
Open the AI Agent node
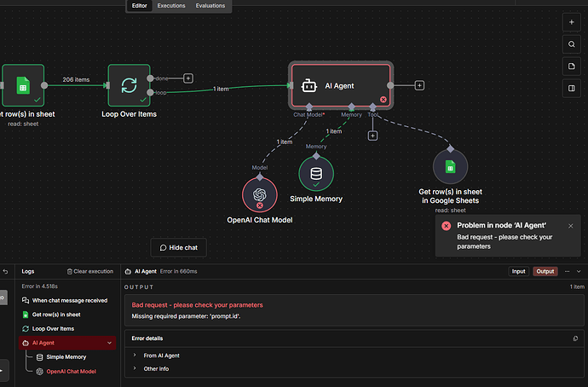[x=341, y=85]
